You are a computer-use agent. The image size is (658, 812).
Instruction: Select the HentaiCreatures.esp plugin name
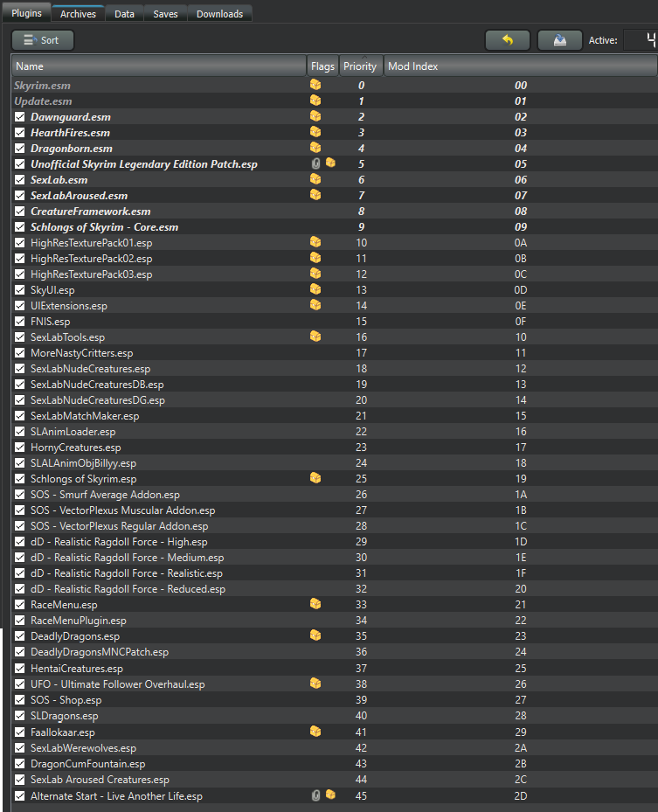pos(77,669)
